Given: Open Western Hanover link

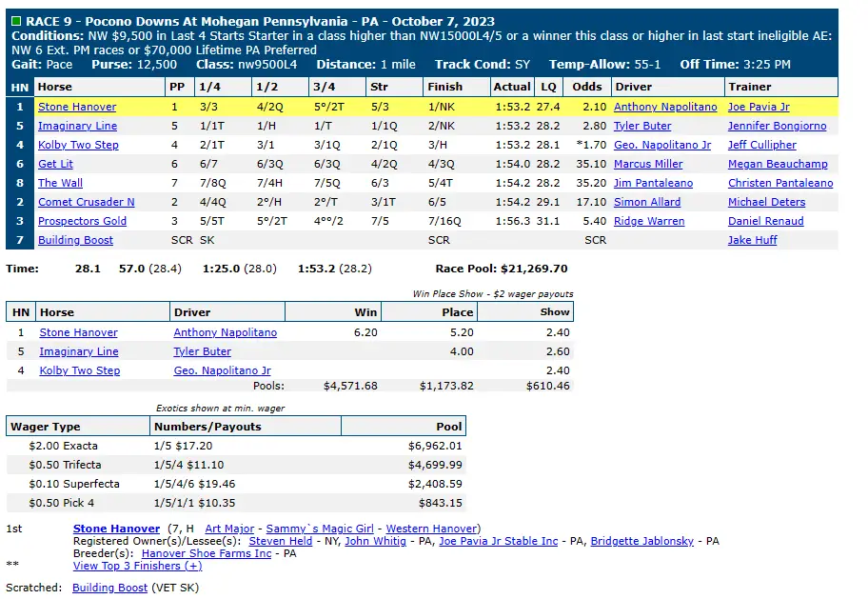Looking at the screenshot, I should click(431, 529).
